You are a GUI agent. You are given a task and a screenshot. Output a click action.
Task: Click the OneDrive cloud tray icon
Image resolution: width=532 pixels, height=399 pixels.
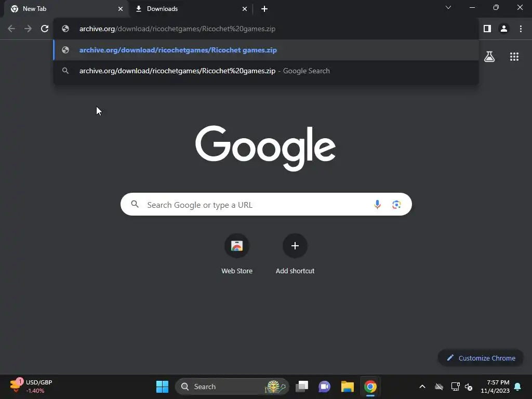pyautogui.click(x=439, y=387)
